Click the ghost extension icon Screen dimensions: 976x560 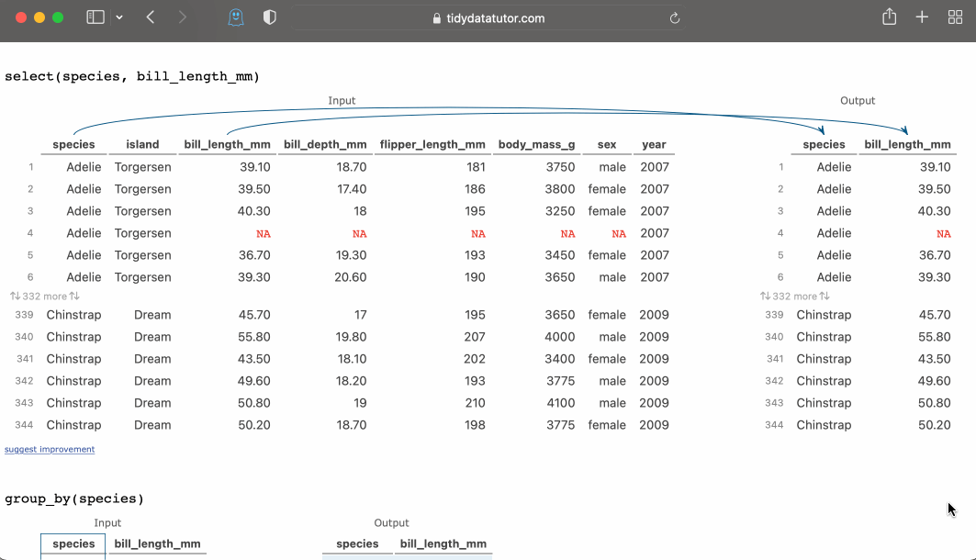(x=236, y=17)
